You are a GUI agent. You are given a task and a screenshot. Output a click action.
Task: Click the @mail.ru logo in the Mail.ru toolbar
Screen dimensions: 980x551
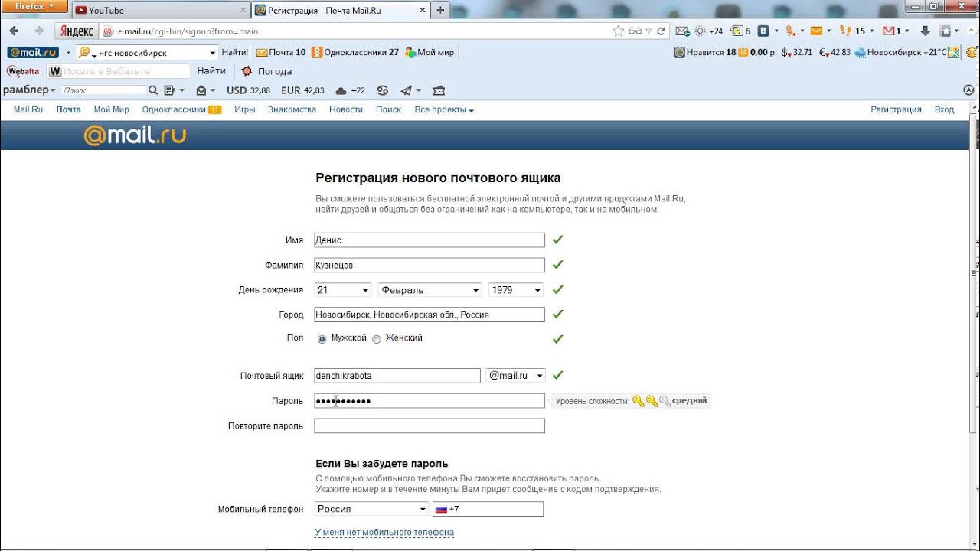(33, 53)
